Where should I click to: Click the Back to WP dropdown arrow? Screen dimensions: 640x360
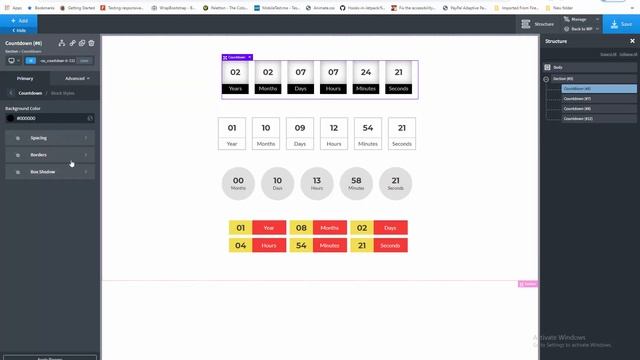coord(597,29)
